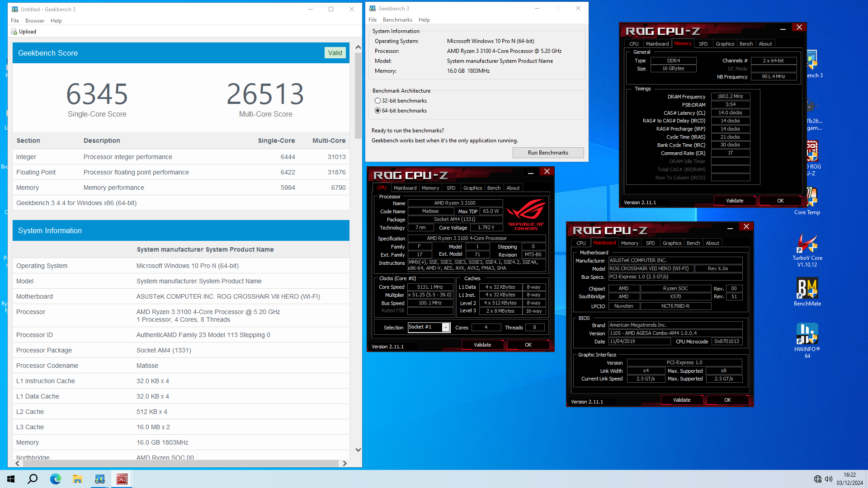Click the Integer row in score table
Image resolution: width=868 pixels, height=488 pixels.
(x=181, y=157)
